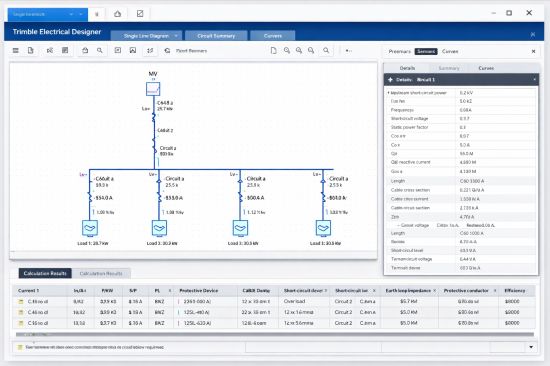Click the Static power factor value field
The height and width of the screenshot is (366, 550).
496,127
